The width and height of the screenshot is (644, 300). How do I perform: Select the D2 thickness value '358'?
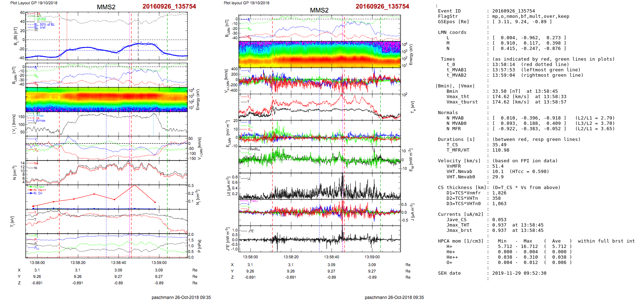click(497, 198)
